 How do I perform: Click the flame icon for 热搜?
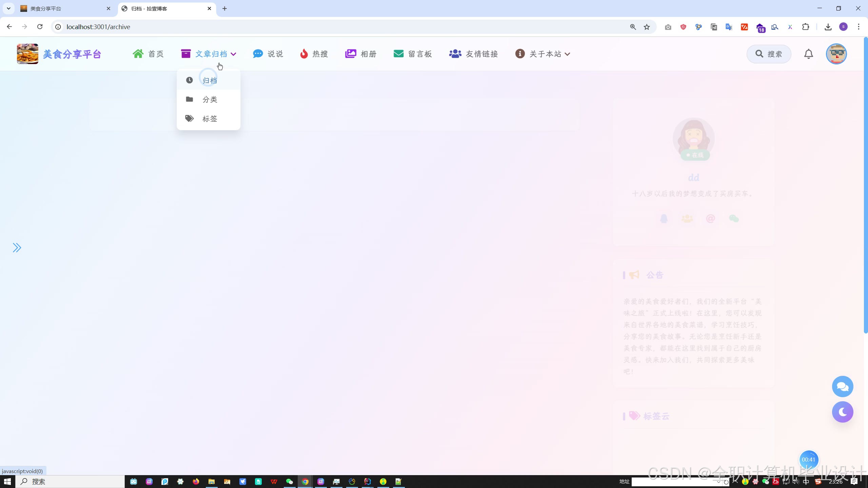tap(304, 54)
